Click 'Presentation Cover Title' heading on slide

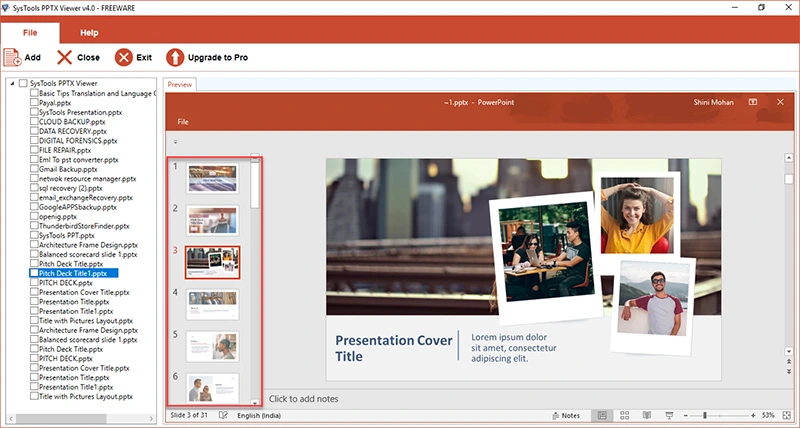click(x=393, y=348)
